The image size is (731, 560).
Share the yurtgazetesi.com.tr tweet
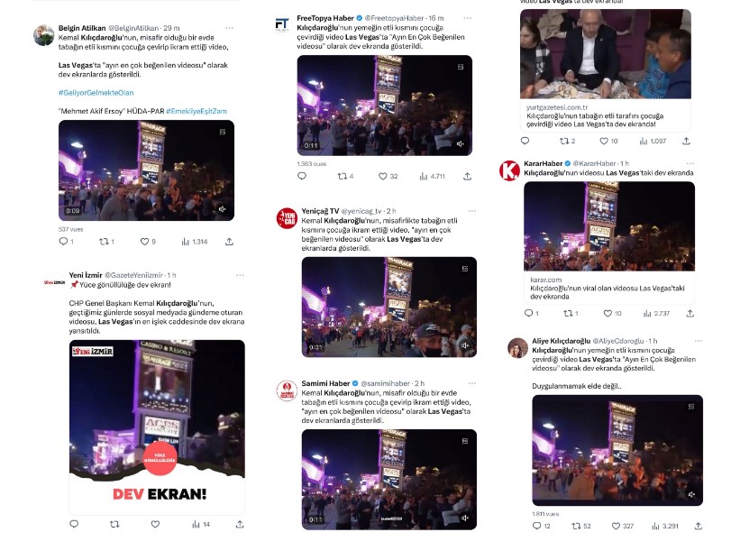click(x=686, y=141)
